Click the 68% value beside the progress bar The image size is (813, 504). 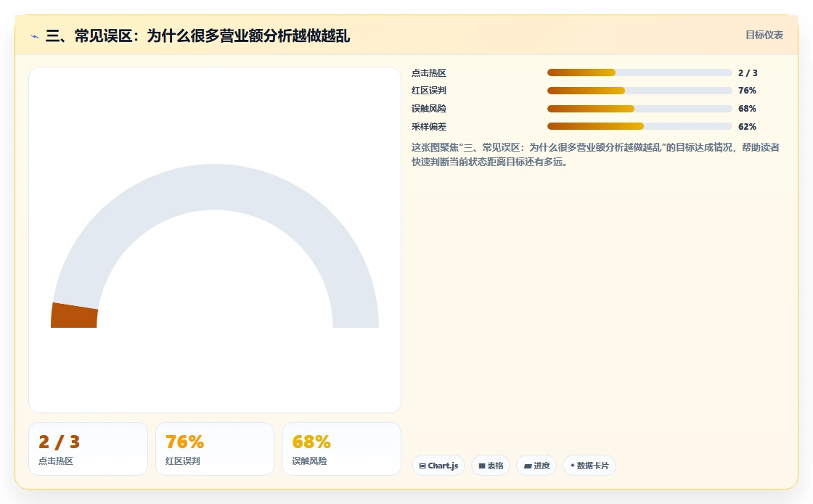click(747, 109)
